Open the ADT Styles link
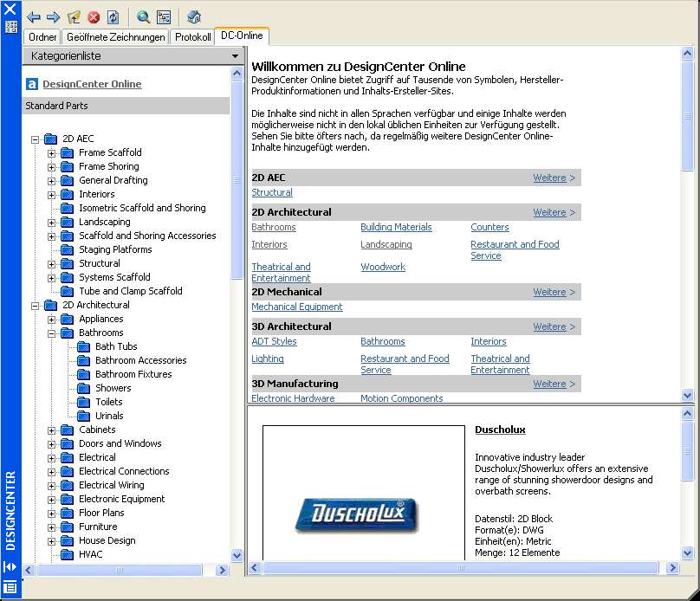The image size is (700, 601). pyautogui.click(x=274, y=341)
